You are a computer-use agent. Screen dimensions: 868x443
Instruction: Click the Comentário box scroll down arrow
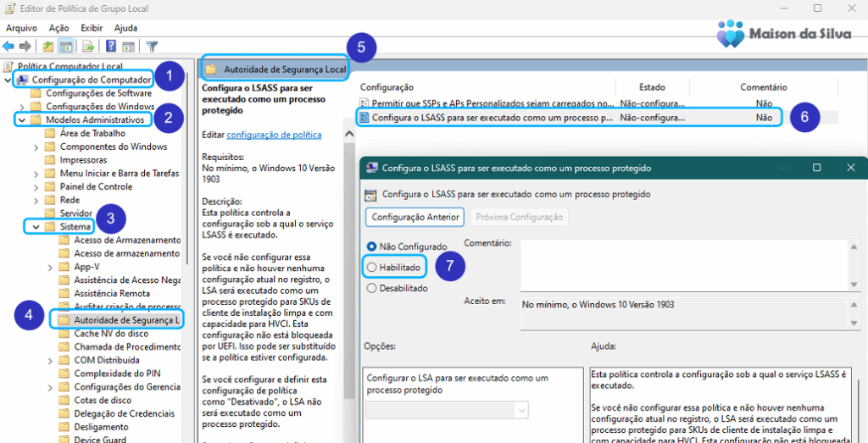coord(854,285)
